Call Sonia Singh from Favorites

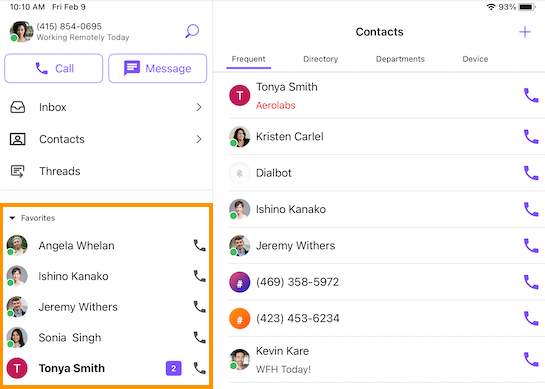(x=200, y=337)
